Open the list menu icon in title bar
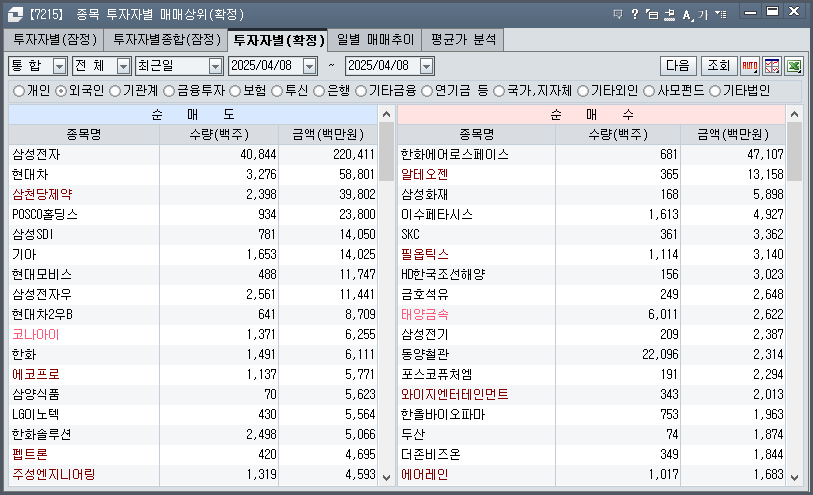Image resolution: width=813 pixels, height=495 pixels. coord(721,15)
